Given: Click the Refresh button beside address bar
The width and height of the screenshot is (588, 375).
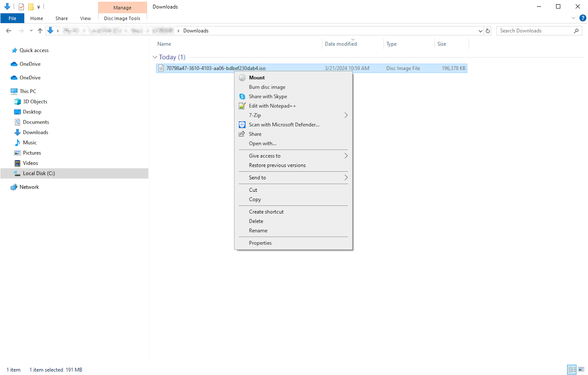Looking at the screenshot, I should pos(488,31).
